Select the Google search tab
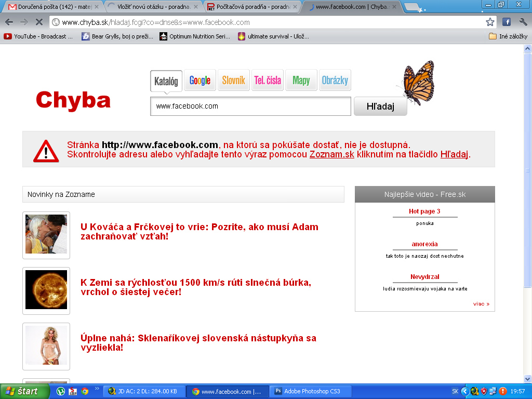Viewport: 532px width, 399px height. click(x=200, y=81)
